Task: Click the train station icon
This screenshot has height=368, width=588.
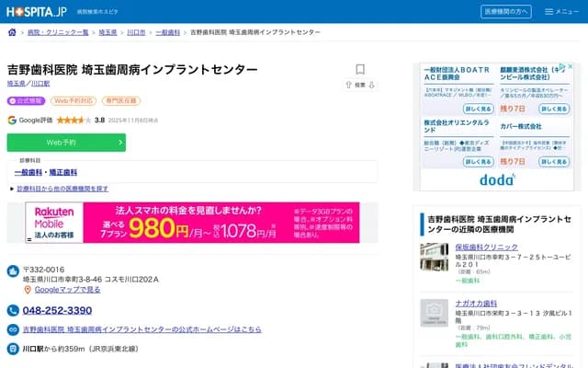Action: (x=13, y=349)
